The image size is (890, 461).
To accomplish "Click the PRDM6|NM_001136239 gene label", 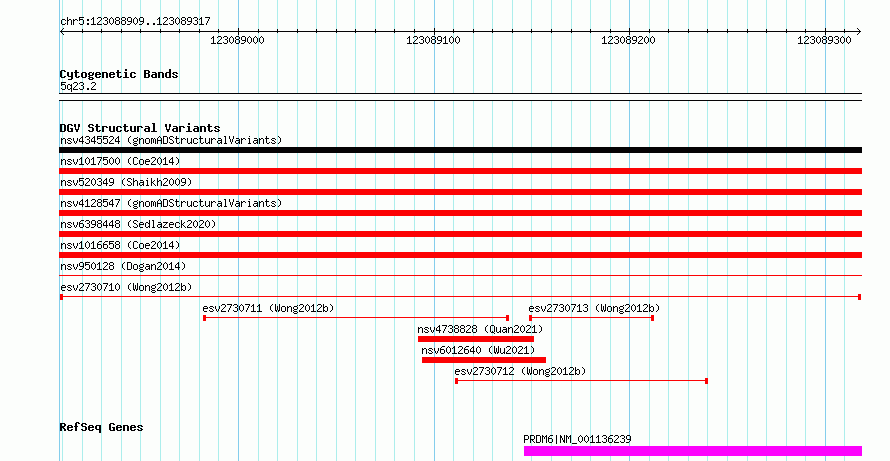I will pyautogui.click(x=577, y=439).
